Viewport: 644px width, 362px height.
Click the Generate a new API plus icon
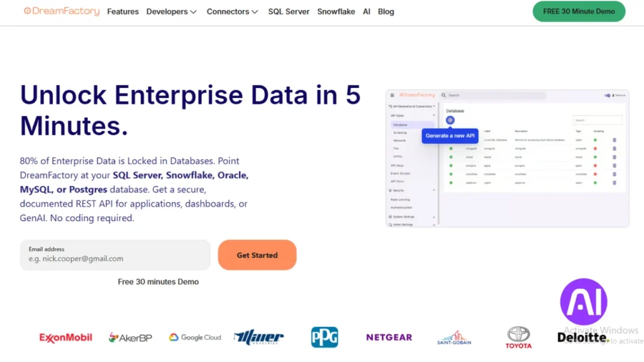pyautogui.click(x=450, y=120)
